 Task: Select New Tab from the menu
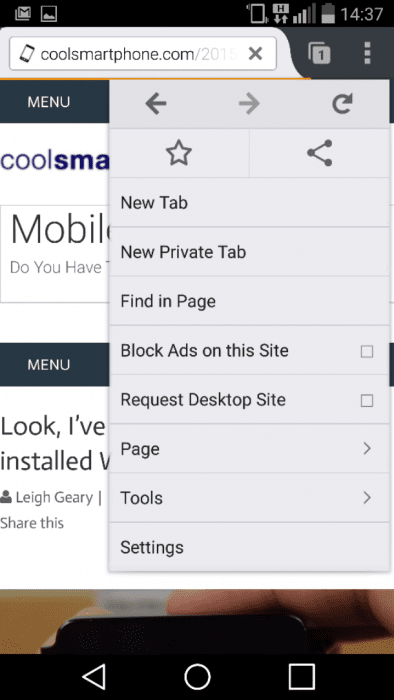[x=249, y=203]
